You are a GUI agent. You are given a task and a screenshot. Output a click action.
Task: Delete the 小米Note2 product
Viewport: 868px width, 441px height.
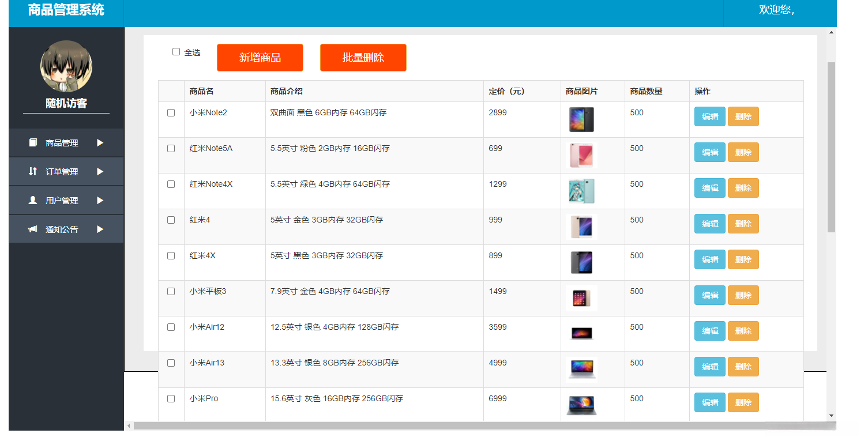coord(743,116)
